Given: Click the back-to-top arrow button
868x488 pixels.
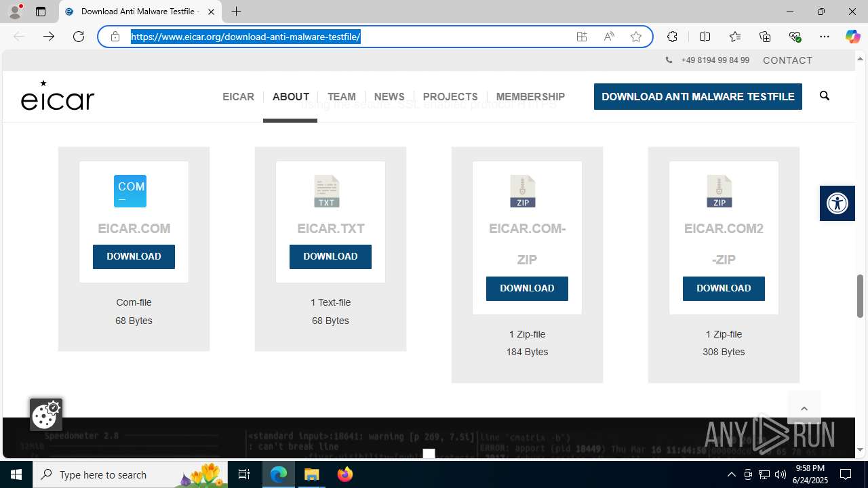Looking at the screenshot, I should point(804,408).
